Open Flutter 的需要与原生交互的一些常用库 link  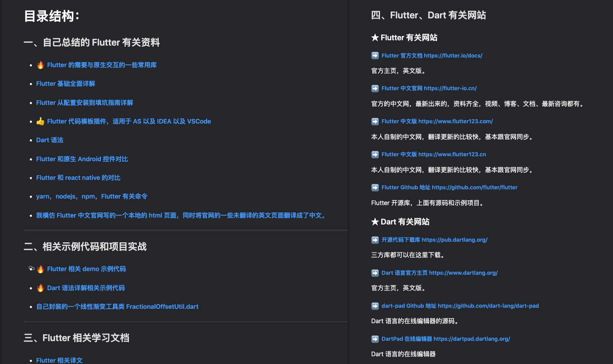point(102,65)
